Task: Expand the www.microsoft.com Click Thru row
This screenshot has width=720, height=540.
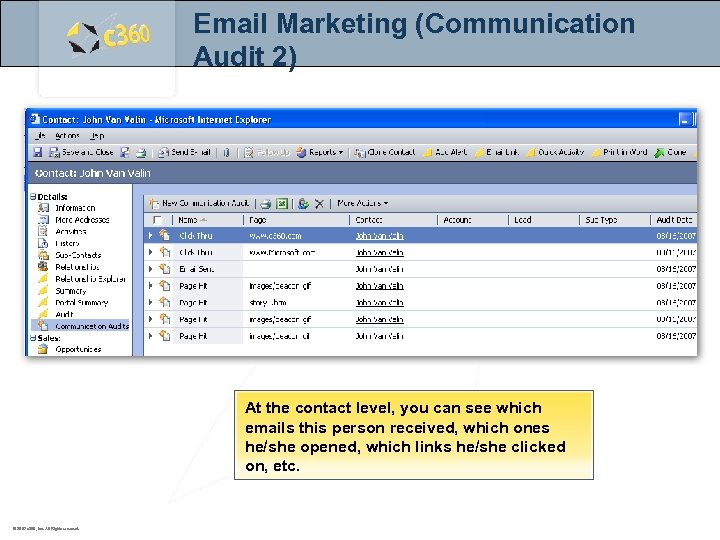Action: point(150,252)
